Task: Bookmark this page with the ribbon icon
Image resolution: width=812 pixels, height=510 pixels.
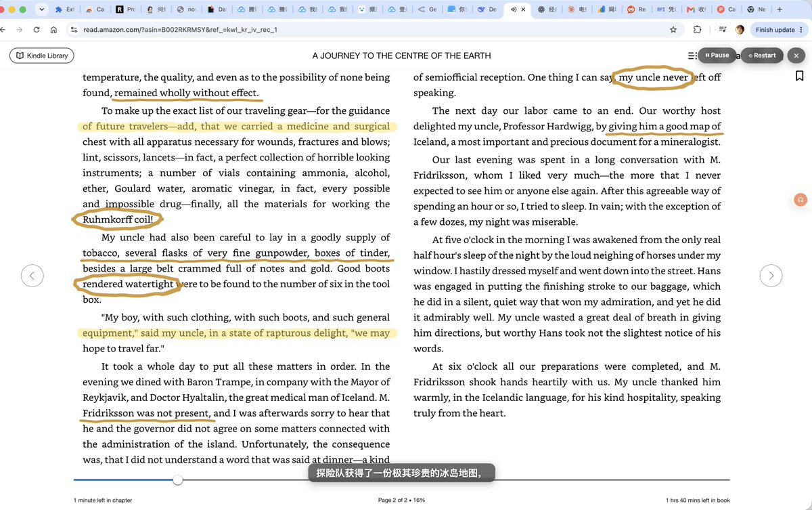Action: point(799,75)
